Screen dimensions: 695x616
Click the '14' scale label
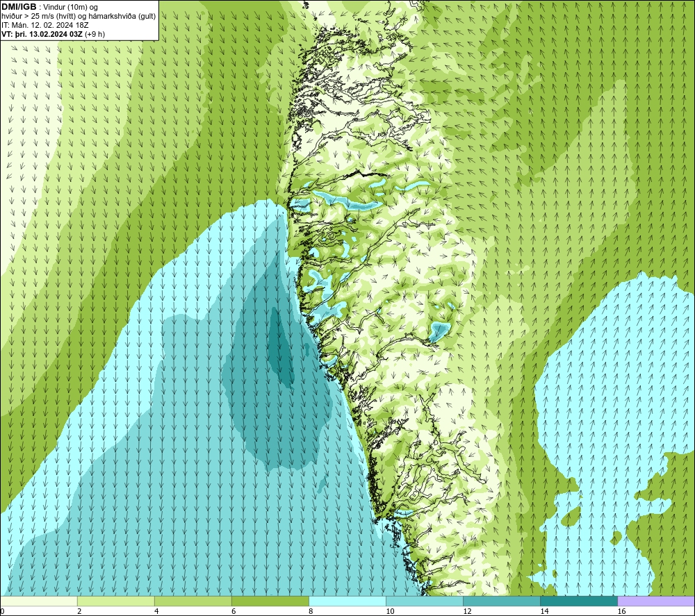point(544,612)
